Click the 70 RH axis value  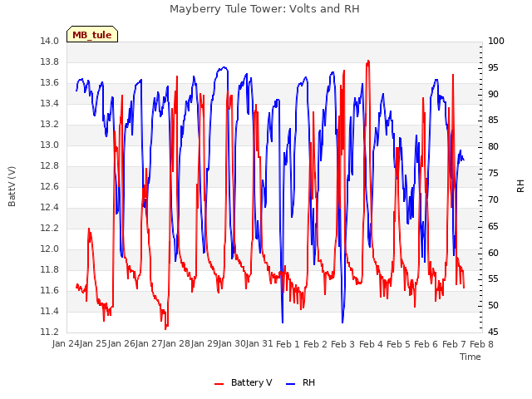493,199
